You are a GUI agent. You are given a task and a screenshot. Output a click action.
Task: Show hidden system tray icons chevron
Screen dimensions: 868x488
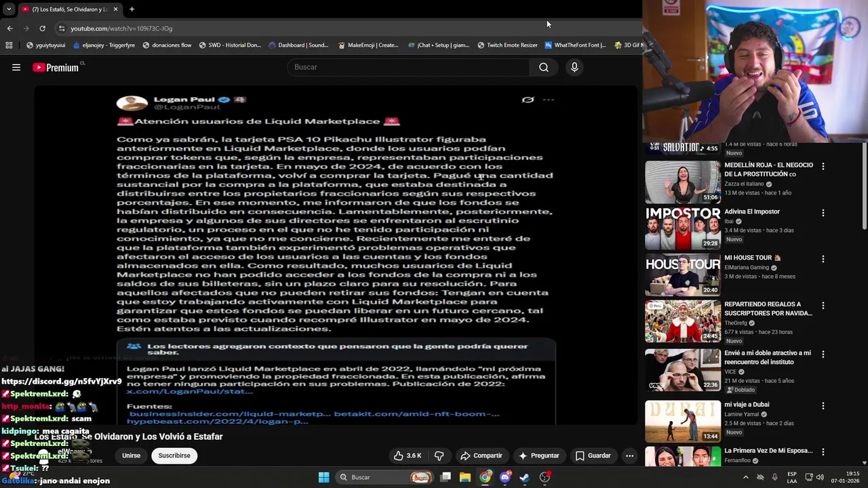[745, 477]
